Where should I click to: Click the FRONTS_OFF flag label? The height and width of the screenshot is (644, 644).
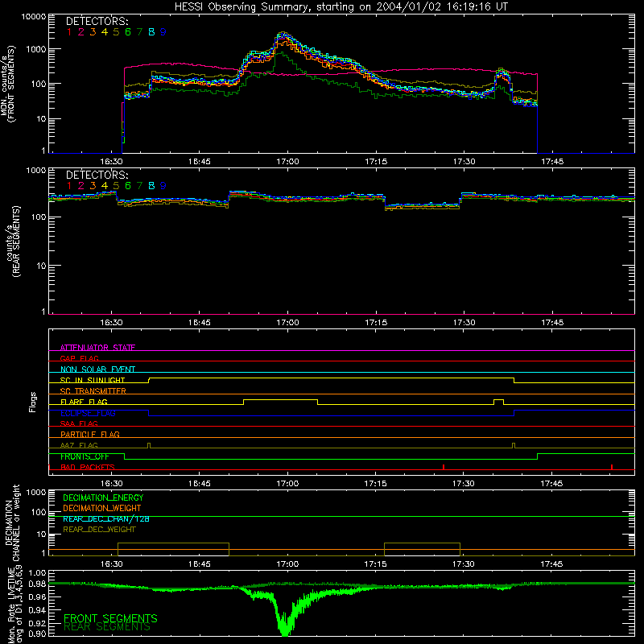click(x=85, y=456)
